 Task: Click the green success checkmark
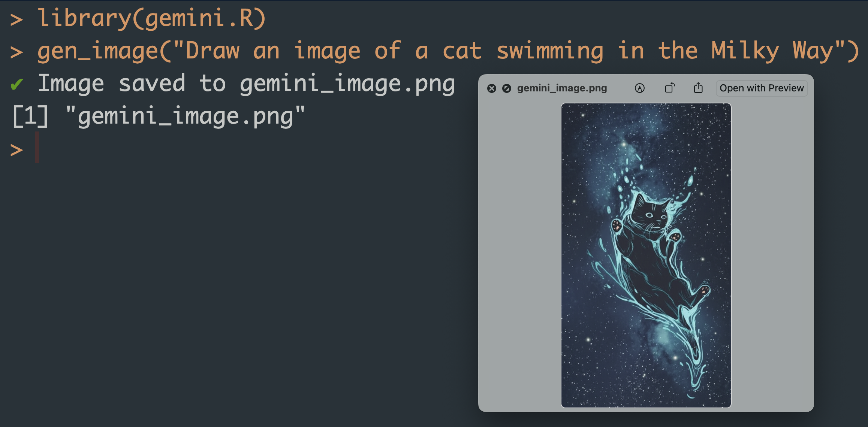[17, 85]
